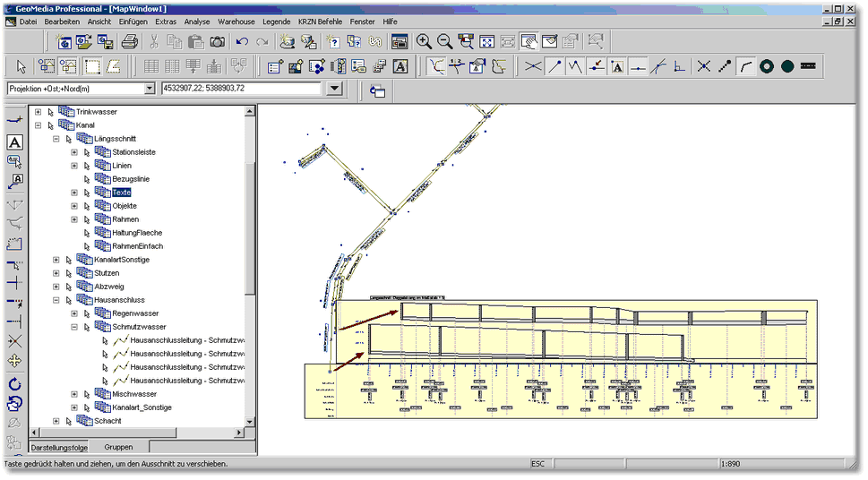Toggle selectability arrow next to Schacht group

[69, 421]
